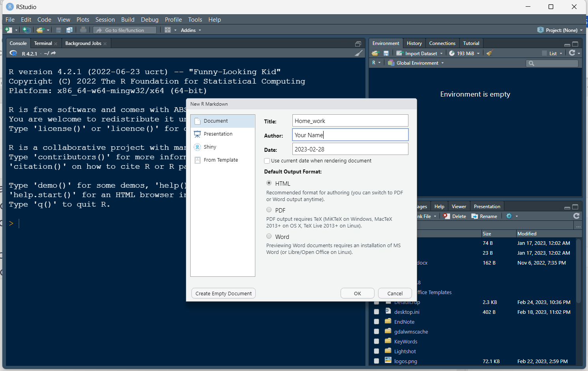Check the desktop.ini file checkbox
The image size is (588, 371).
tap(376, 312)
